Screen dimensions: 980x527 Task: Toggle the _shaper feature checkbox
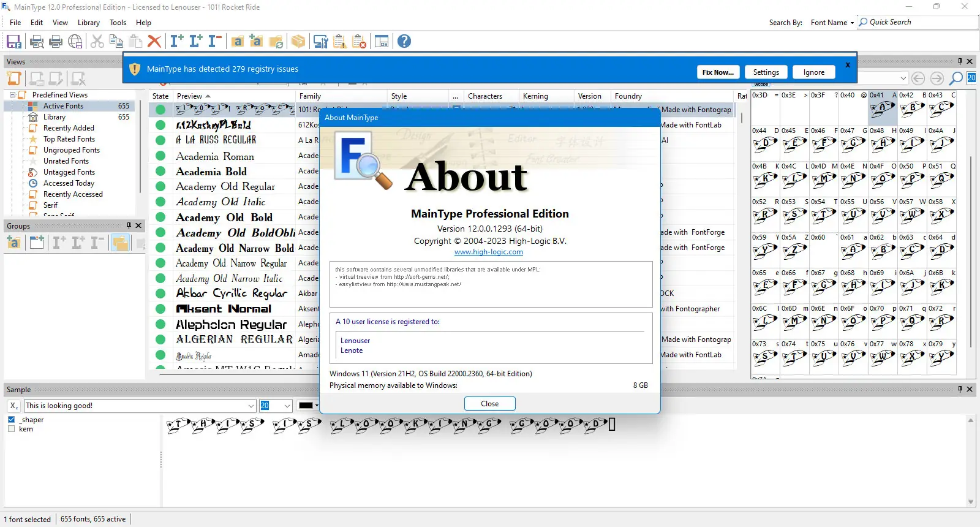(11, 420)
